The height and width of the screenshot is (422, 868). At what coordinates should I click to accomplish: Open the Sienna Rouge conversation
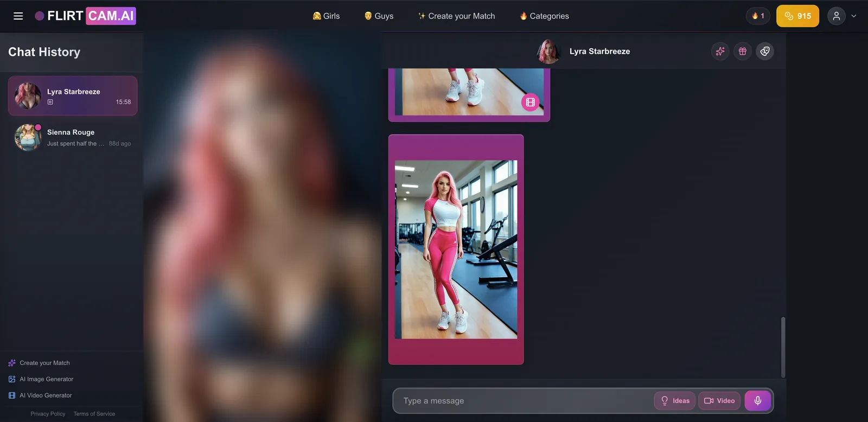click(73, 137)
